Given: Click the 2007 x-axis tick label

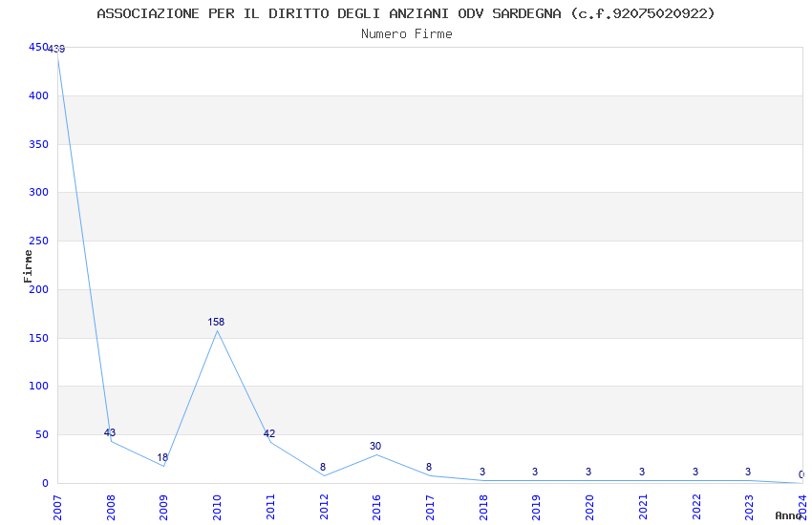Looking at the screenshot, I should [57, 508].
